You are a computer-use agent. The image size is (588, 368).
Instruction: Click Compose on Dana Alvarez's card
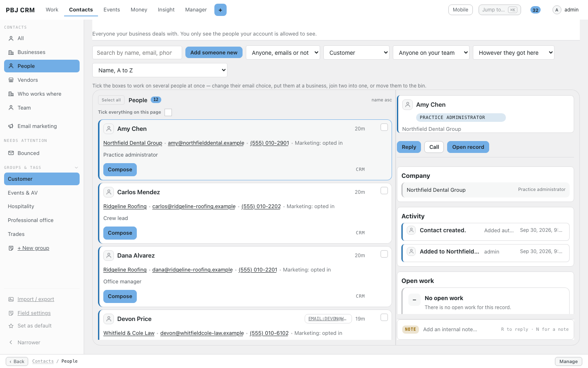(120, 296)
